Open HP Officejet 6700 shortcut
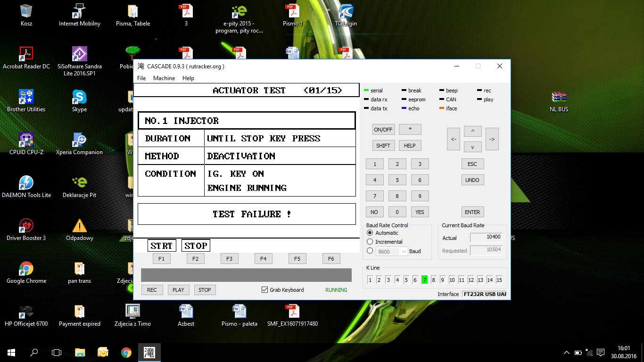Screen dimensions: 644x362 [26, 315]
